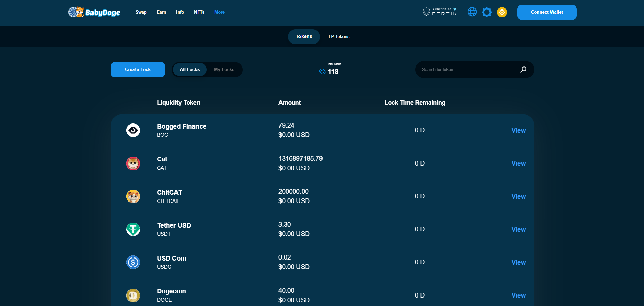644x306 pixels.
Task: Click the Dogecoin token name
Action: [x=171, y=291]
